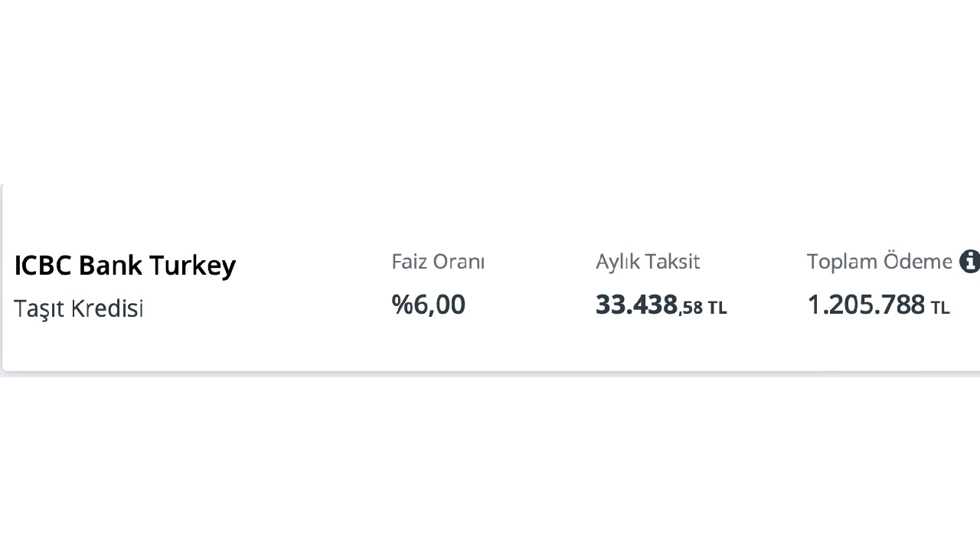Click the word Turkey in the bank name

(192, 266)
